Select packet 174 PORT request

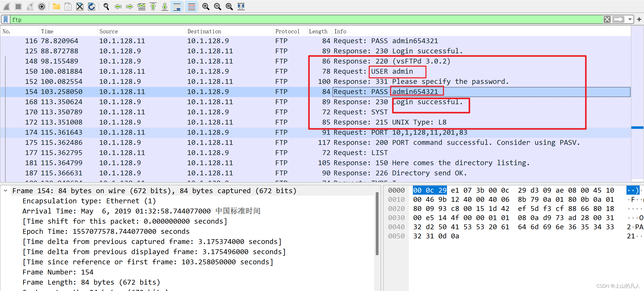[315, 132]
